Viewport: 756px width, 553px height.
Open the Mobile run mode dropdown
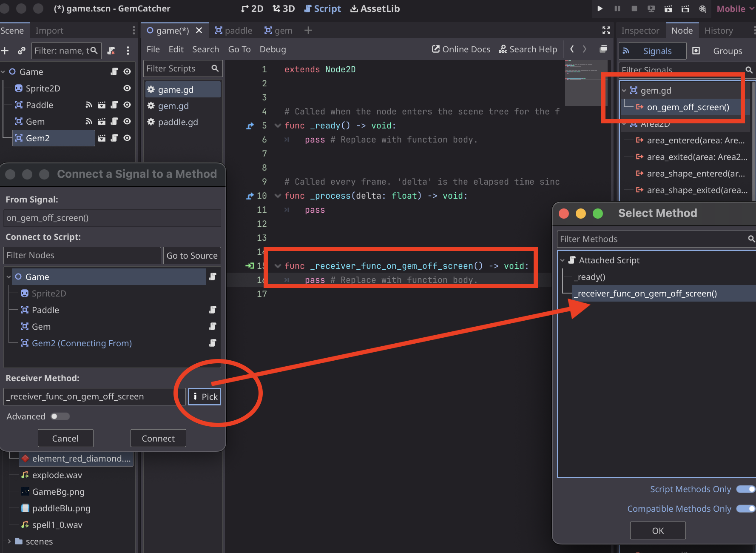click(x=734, y=9)
